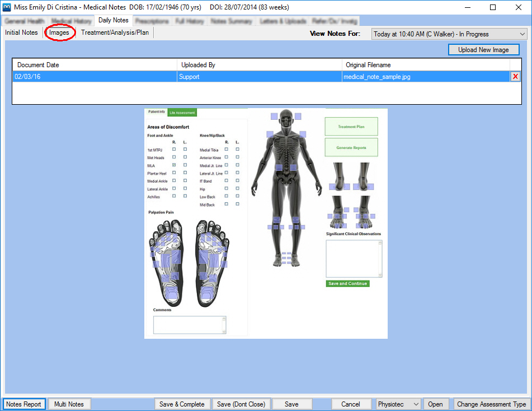Click Change Assessment Type

(491, 404)
